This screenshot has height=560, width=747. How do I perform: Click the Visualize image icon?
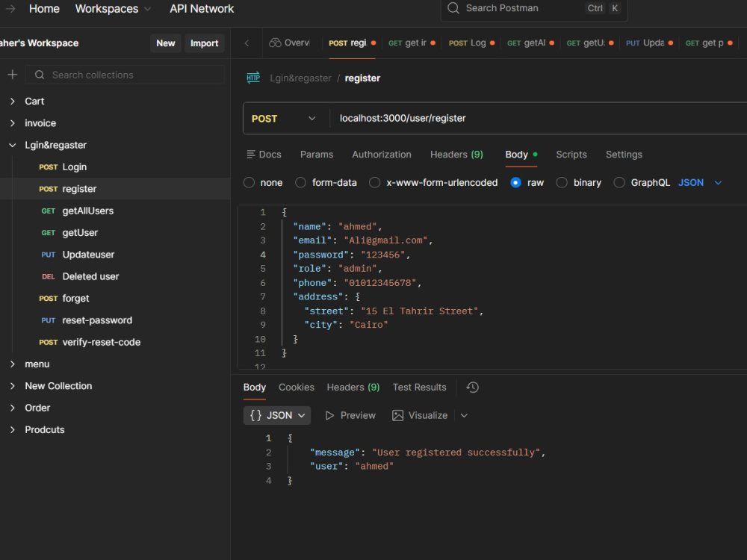pos(397,415)
